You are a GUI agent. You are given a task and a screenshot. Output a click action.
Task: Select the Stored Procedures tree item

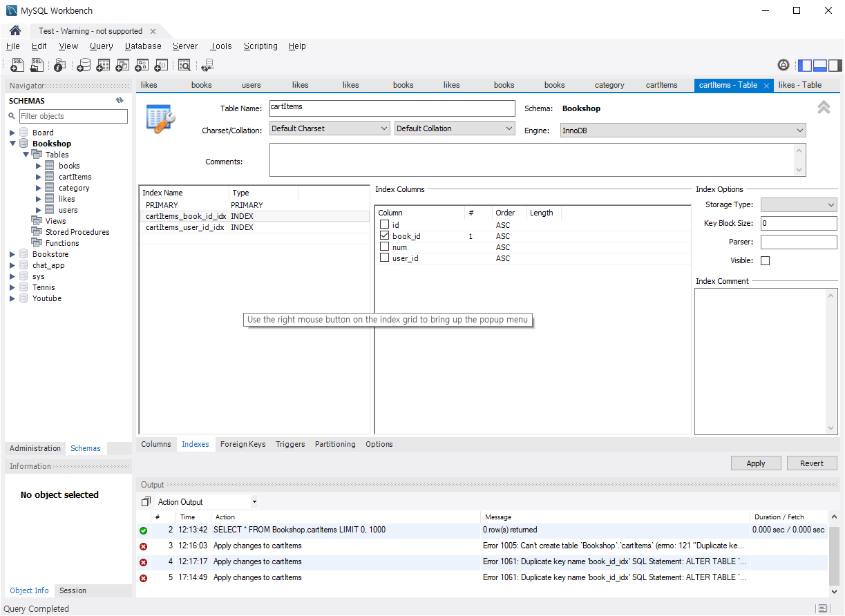(77, 232)
